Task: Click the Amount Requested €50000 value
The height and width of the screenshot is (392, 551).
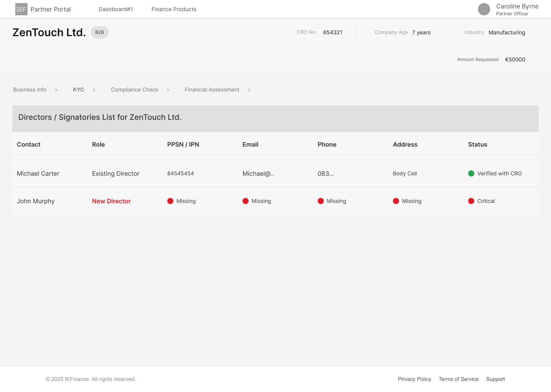Action: [515, 59]
